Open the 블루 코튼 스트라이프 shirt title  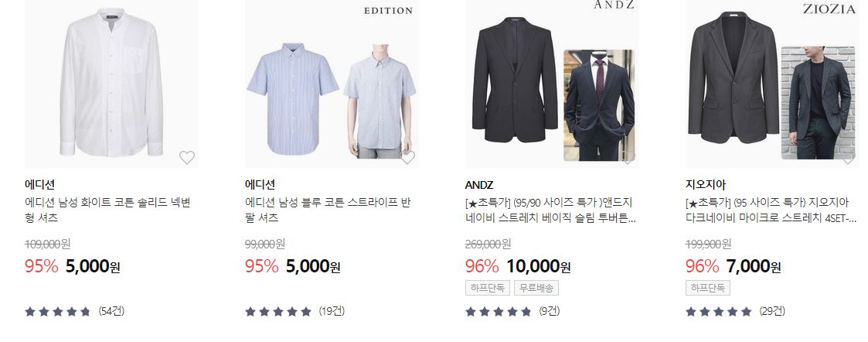328,210
